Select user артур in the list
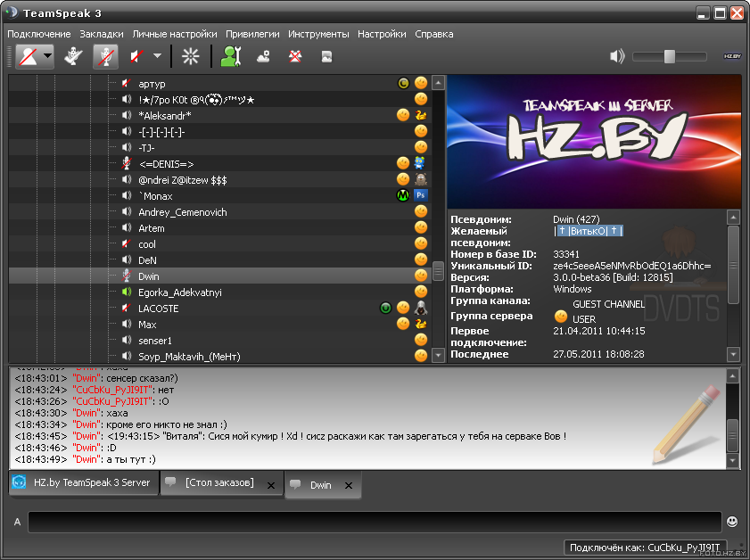The image size is (750, 560). coord(152,84)
